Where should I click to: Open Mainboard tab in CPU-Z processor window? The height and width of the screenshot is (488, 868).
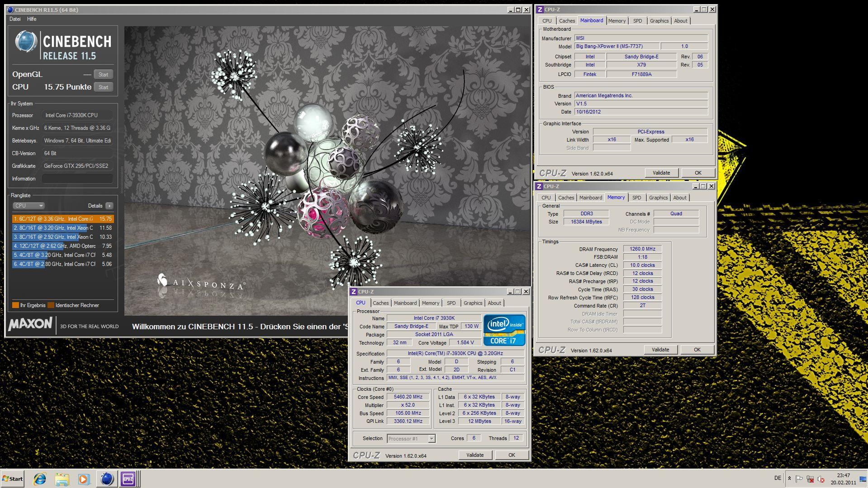tap(405, 303)
